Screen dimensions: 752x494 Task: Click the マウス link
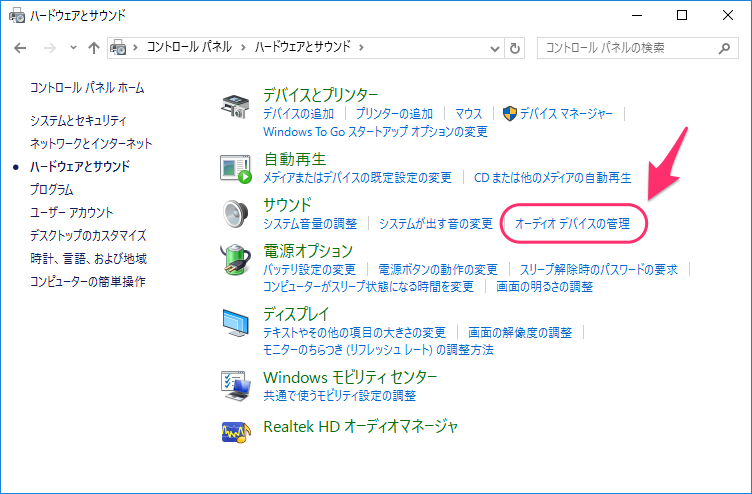[x=468, y=114]
